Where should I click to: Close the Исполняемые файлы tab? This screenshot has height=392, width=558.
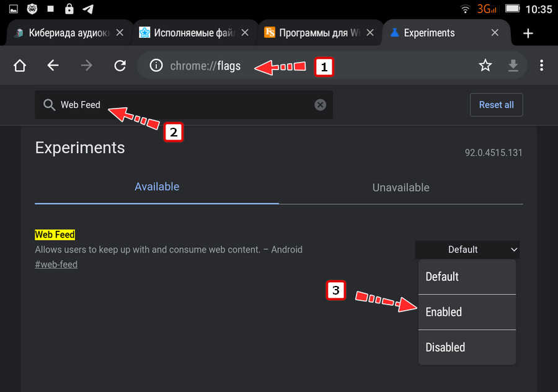tap(245, 33)
